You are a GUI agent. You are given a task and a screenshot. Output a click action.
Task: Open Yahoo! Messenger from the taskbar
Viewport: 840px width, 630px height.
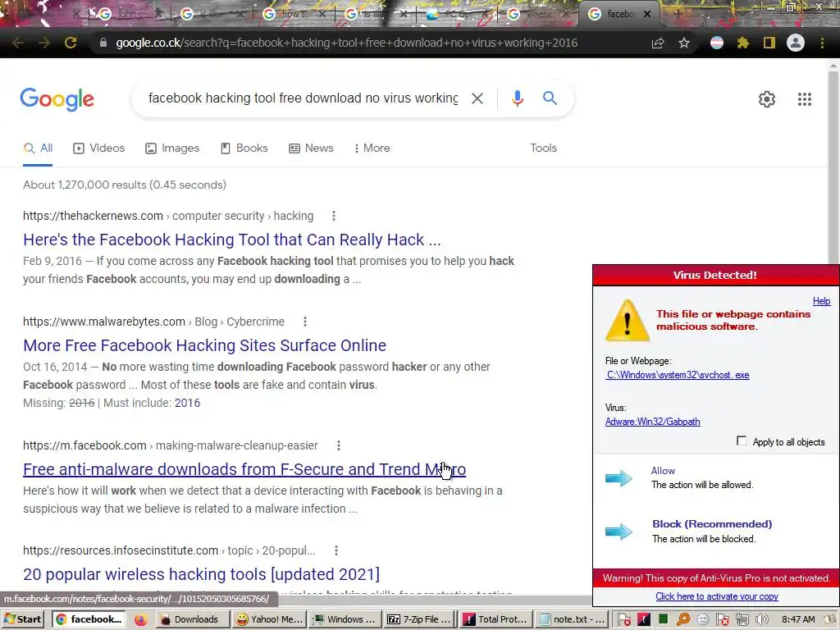[x=269, y=619]
